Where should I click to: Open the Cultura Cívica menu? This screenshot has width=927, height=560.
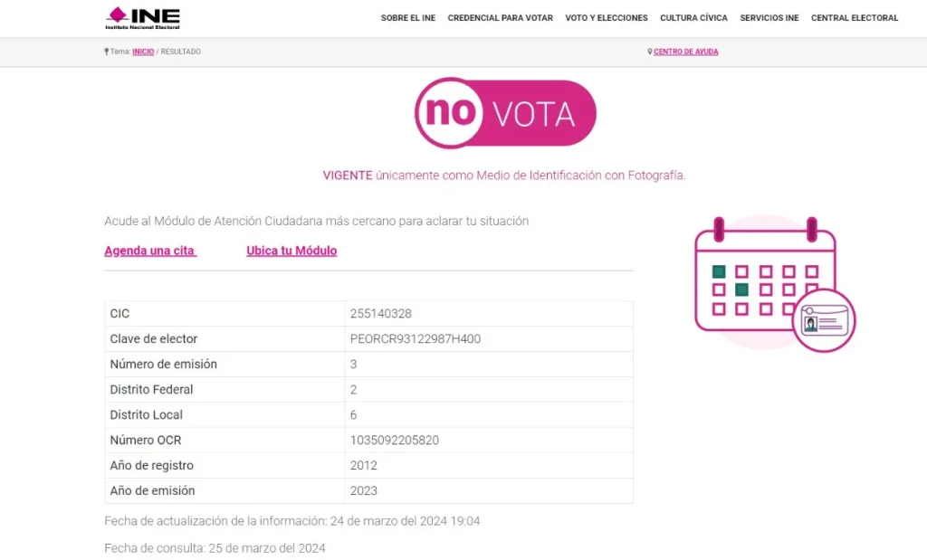(x=693, y=18)
